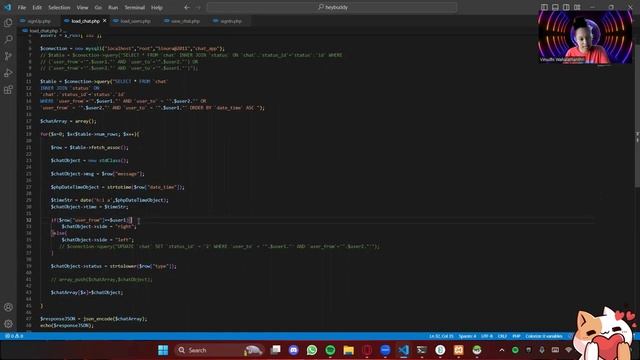Click the json_encode($chatArray) line

click(x=93, y=319)
